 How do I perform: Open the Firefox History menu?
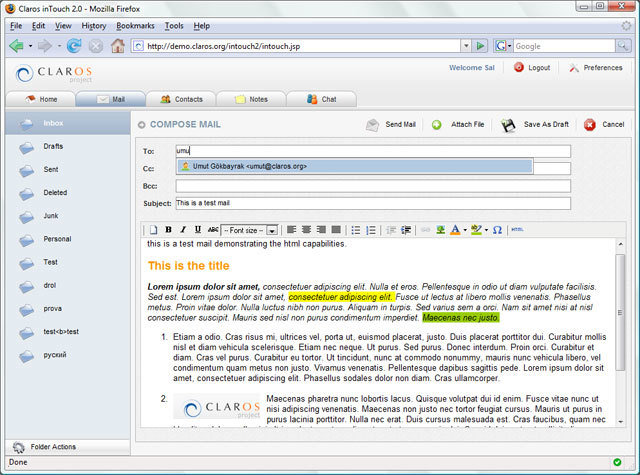click(94, 26)
